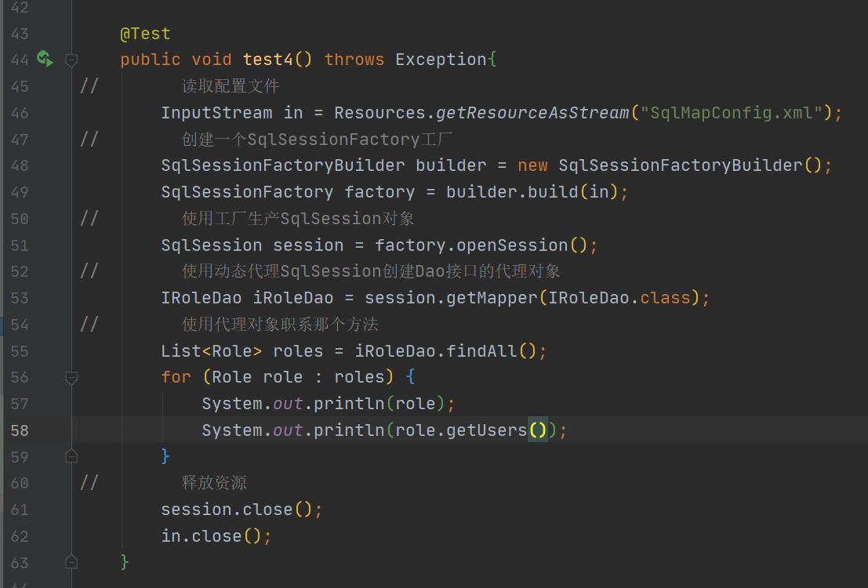Click IRoleDao.class argument
The height and width of the screenshot is (588, 868).
(x=619, y=298)
